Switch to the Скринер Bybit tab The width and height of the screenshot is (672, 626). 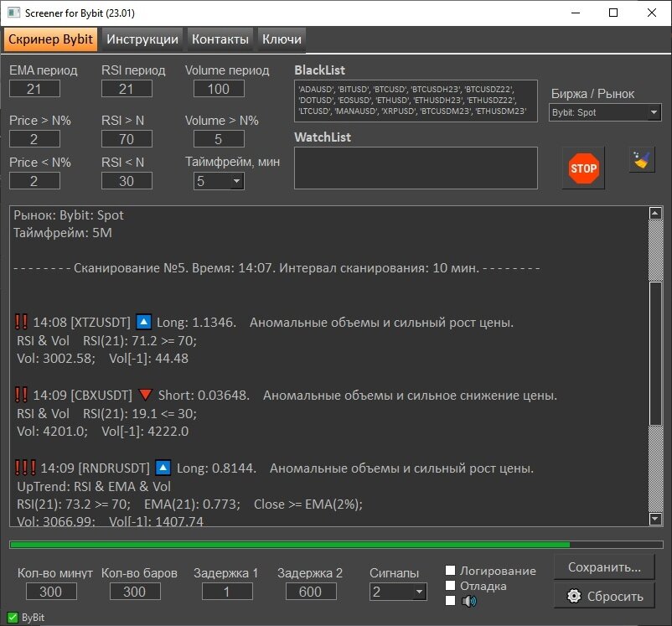click(x=50, y=39)
